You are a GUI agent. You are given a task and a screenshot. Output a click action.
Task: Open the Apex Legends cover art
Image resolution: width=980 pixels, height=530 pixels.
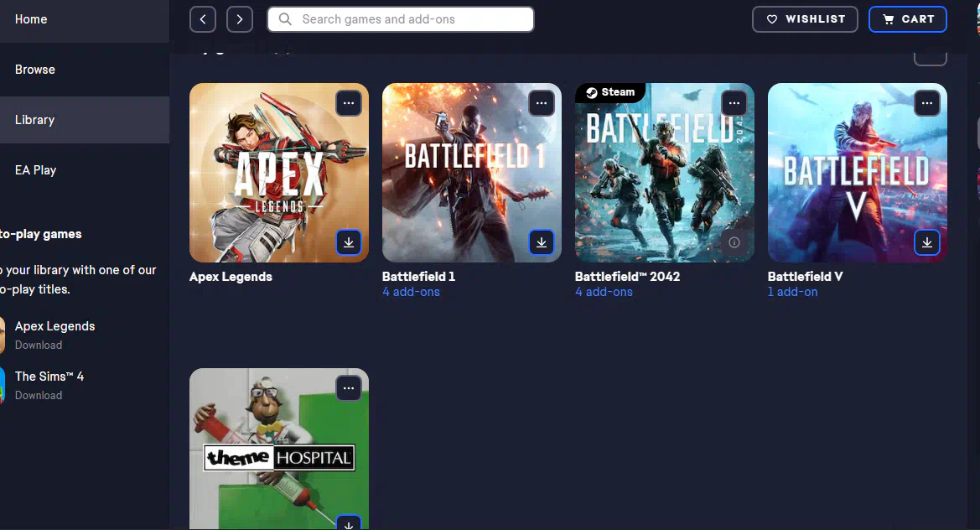coord(279,173)
